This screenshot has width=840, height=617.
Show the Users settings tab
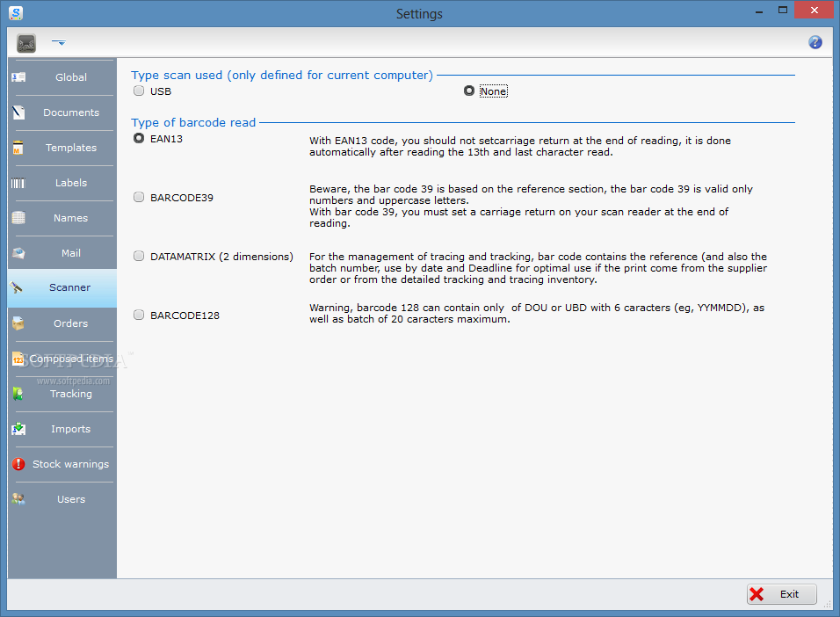click(x=62, y=499)
